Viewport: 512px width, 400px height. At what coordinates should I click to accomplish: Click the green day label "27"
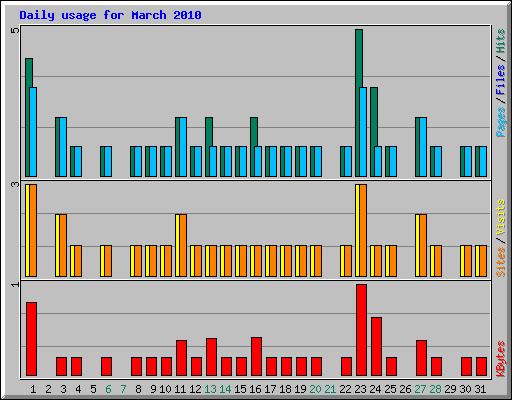(420, 389)
